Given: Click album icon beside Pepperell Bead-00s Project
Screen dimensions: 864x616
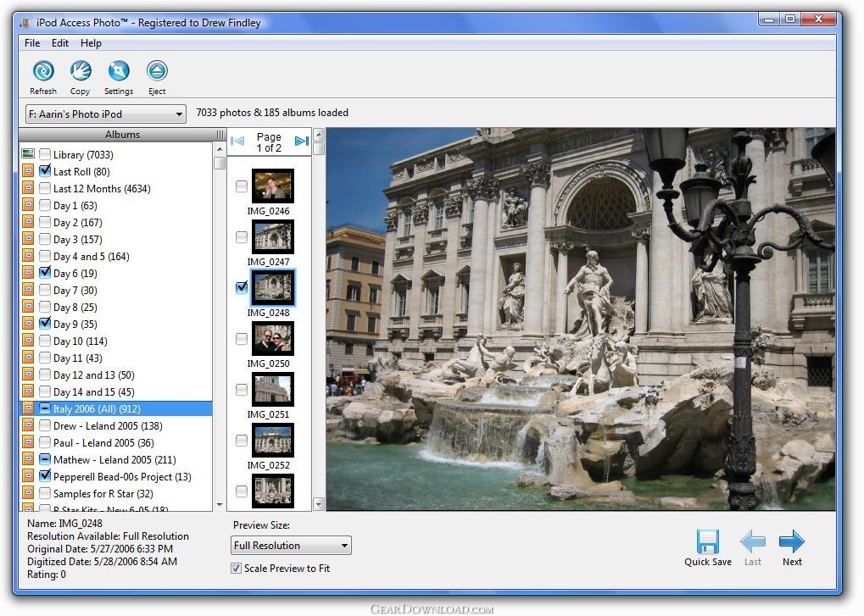Looking at the screenshot, I should click(x=28, y=476).
